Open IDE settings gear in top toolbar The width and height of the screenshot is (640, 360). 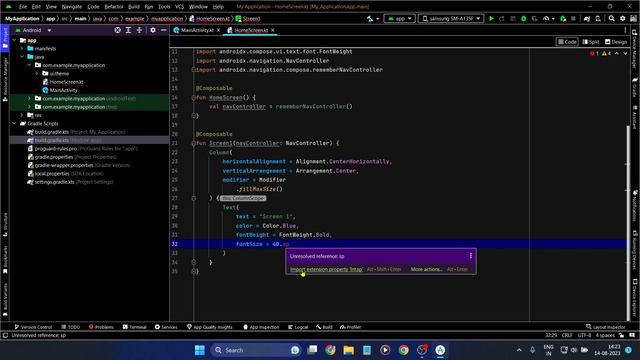coord(622,19)
